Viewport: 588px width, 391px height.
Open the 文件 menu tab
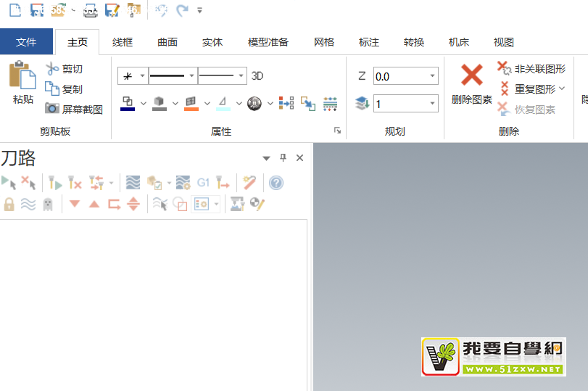coord(26,42)
